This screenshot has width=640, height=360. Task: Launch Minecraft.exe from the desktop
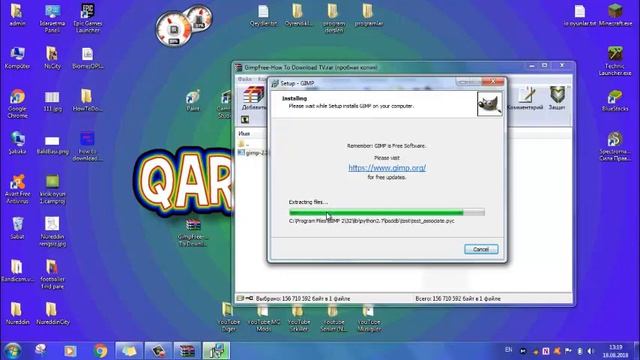click(615, 15)
